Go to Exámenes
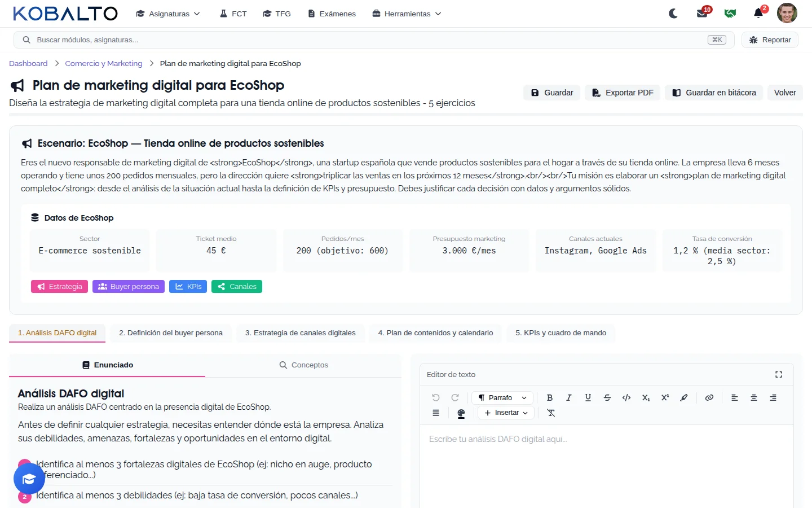The width and height of the screenshot is (812, 508). [x=332, y=14]
